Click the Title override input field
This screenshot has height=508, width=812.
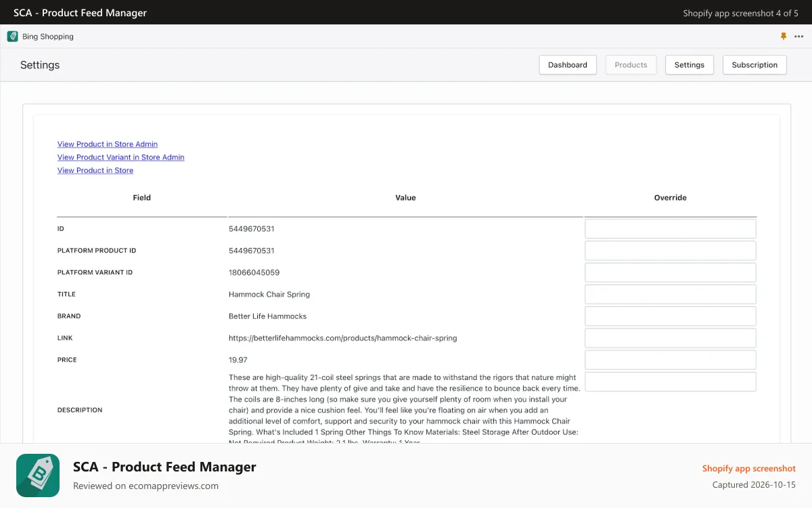671,294
